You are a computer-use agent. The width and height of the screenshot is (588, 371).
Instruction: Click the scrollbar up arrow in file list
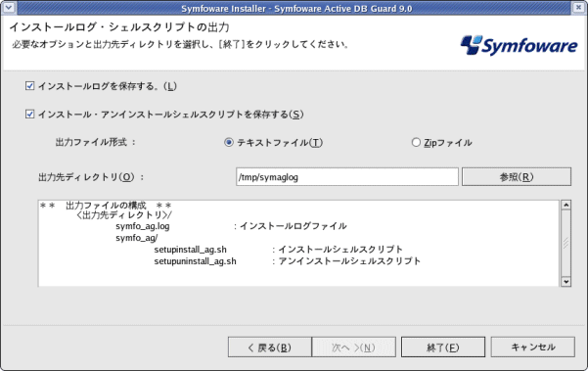click(565, 205)
